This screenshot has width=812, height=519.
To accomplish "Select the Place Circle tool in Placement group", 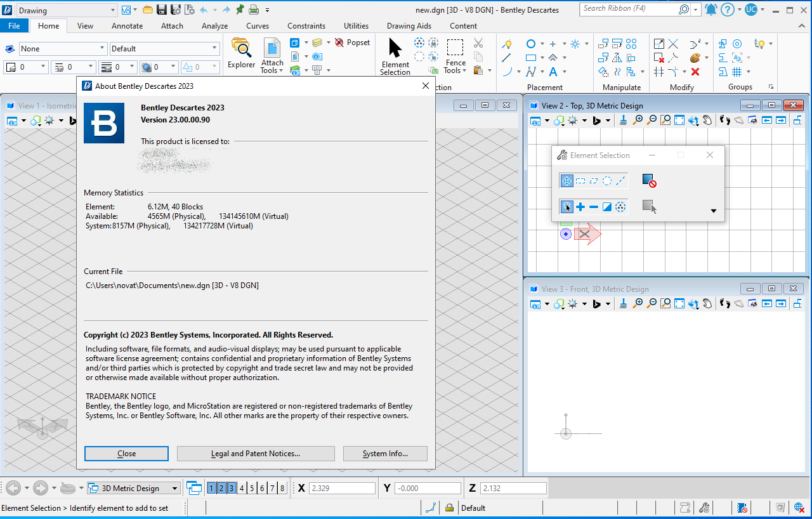I will point(531,44).
